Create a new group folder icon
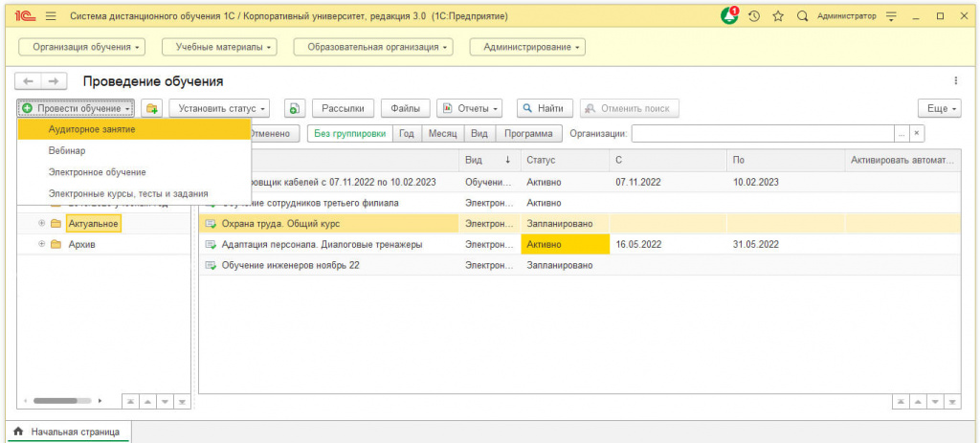 [x=151, y=109]
